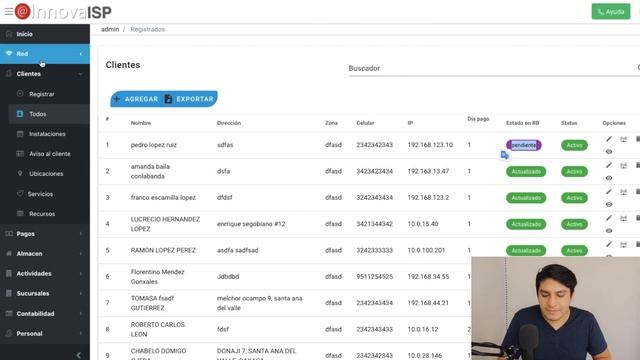Expand the Sucursales menu chevron
This screenshot has height=360, width=640.
pos(81,293)
